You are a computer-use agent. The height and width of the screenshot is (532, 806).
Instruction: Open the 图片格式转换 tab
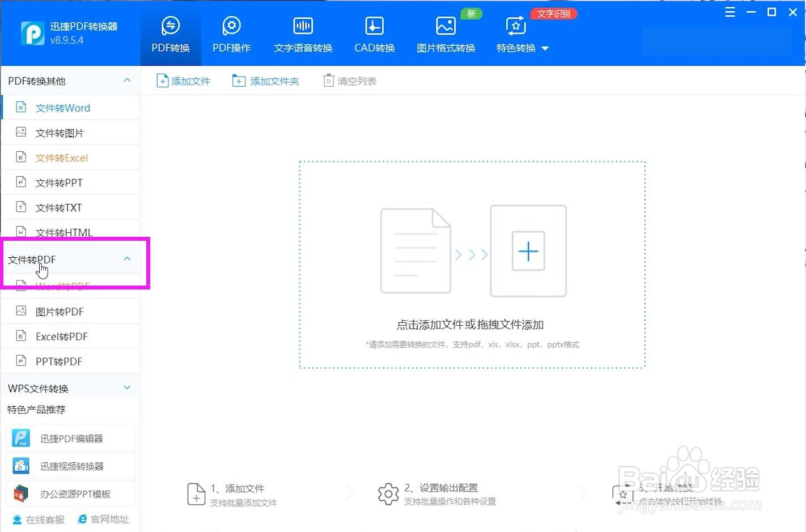[446, 34]
